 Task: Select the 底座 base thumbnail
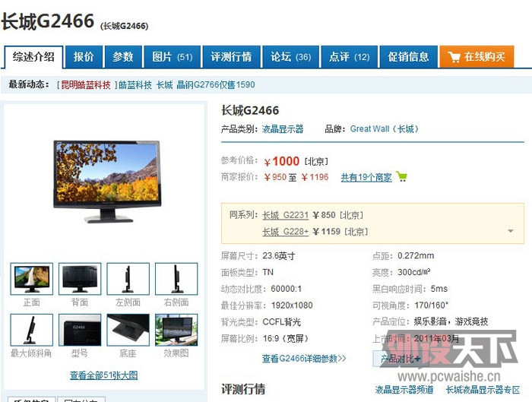[x=128, y=330]
